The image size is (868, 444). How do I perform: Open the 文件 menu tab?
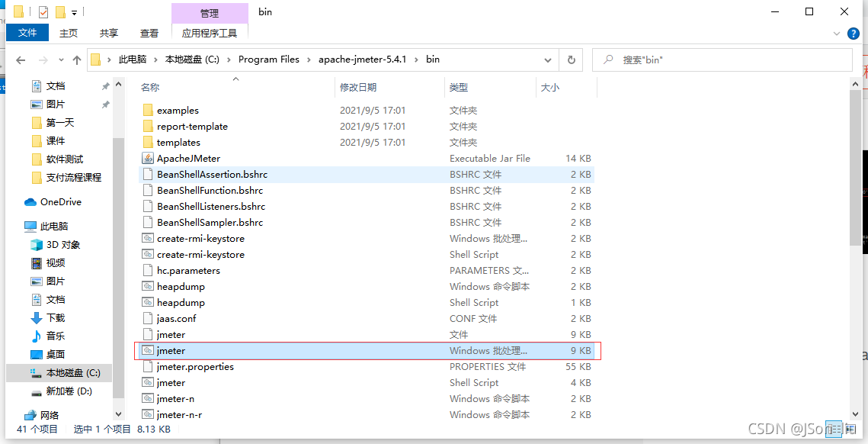(x=27, y=34)
